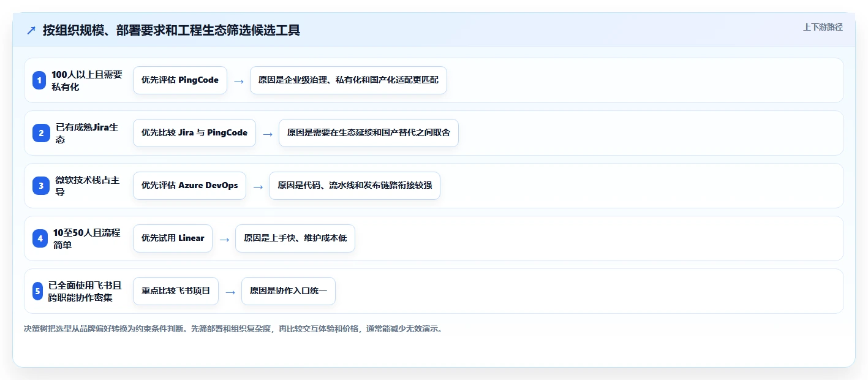Click the footer note starting with 决策树把选型
The image size is (868, 380).
(233, 329)
